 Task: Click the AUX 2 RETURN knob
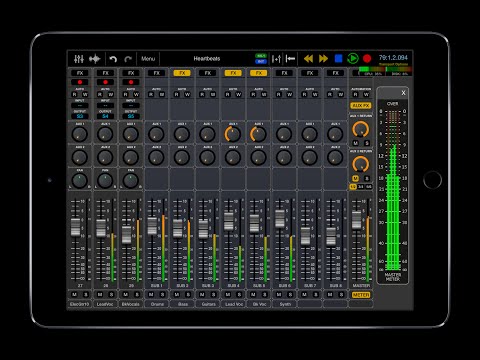[x=361, y=164]
